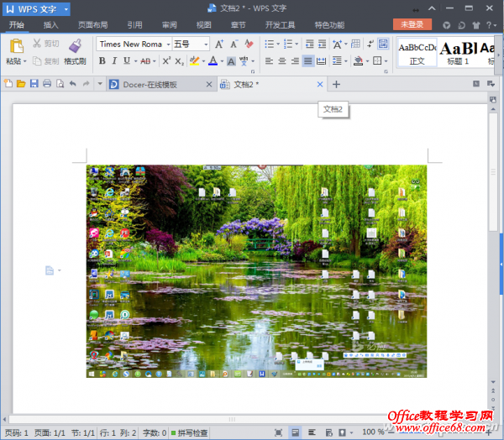The width and height of the screenshot is (504, 440).
Task: Open the WPS 文字 application menu dropdown
Action: click(x=36, y=9)
